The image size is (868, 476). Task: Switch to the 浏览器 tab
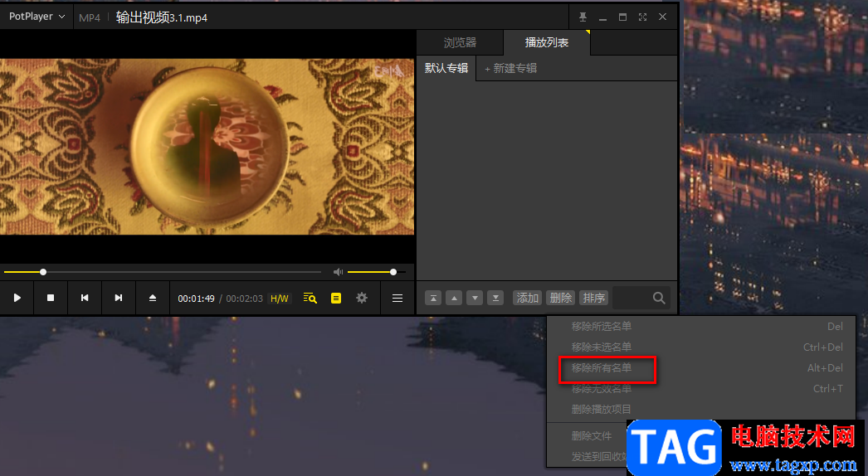[x=460, y=42]
